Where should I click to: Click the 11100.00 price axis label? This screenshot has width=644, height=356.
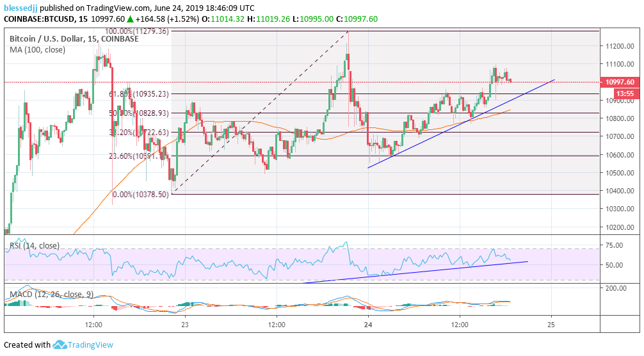point(620,64)
